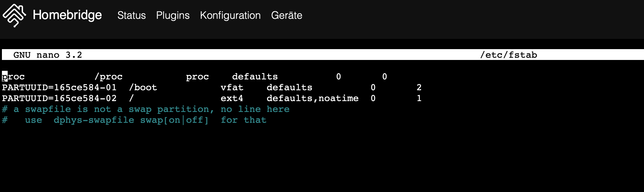The image size is (644, 192).
Task: Switch to the Geräte page
Action: click(287, 15)
